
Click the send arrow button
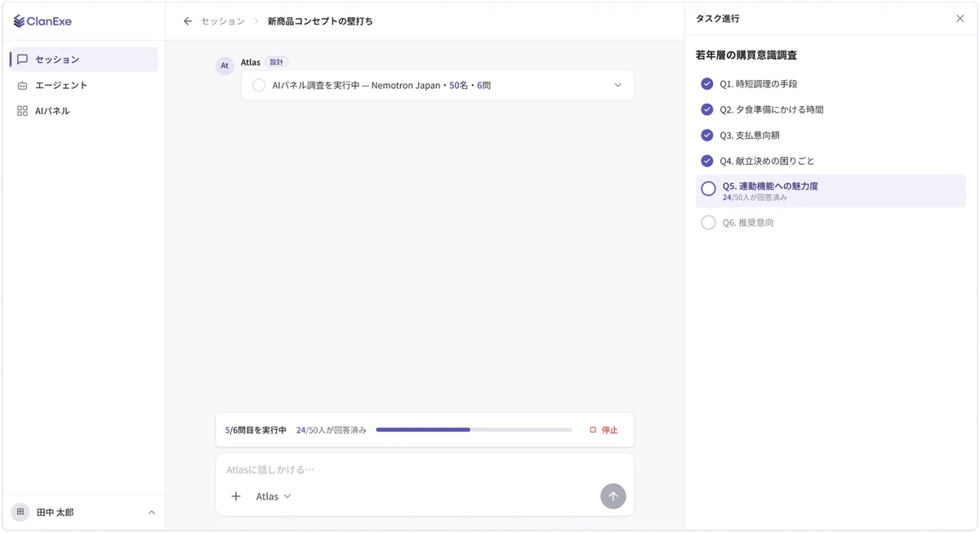[613, 496]
